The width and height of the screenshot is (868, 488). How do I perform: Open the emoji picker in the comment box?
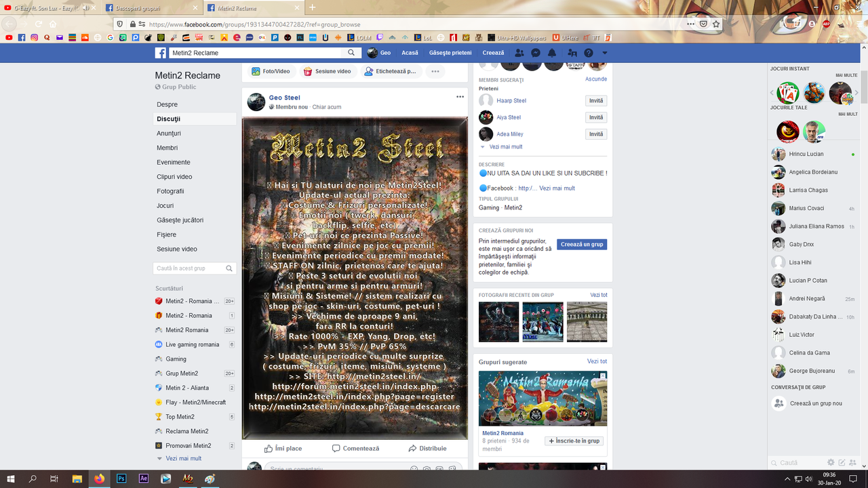click(414, 469)
